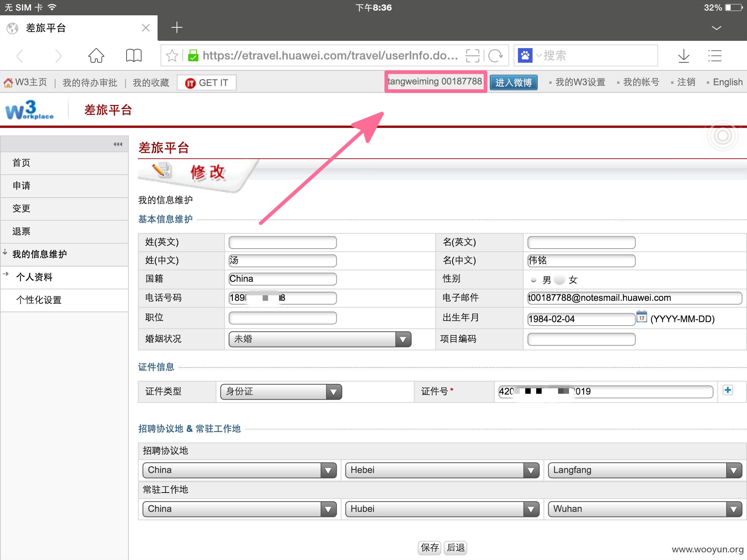Viewport: 747px width, 560px height.
Task: Open the 婚姻状况 dropdown showing 未婚
Action: [x=320, y=339]
